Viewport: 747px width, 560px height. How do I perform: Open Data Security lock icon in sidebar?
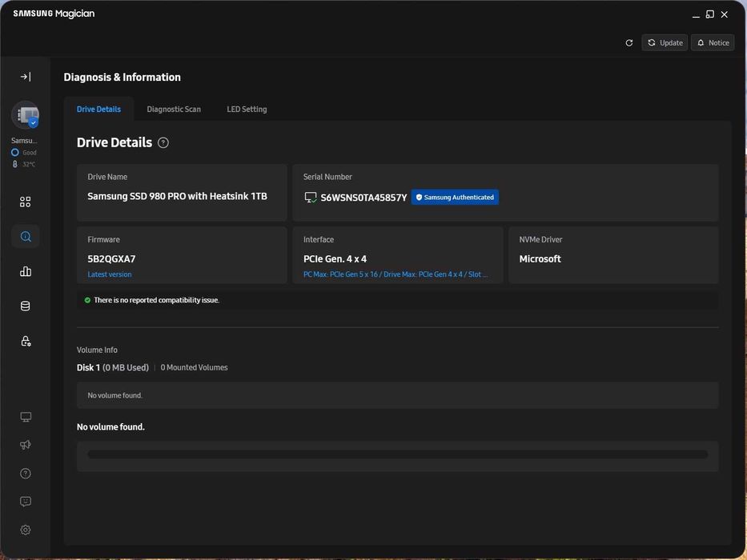pos(26,341)
